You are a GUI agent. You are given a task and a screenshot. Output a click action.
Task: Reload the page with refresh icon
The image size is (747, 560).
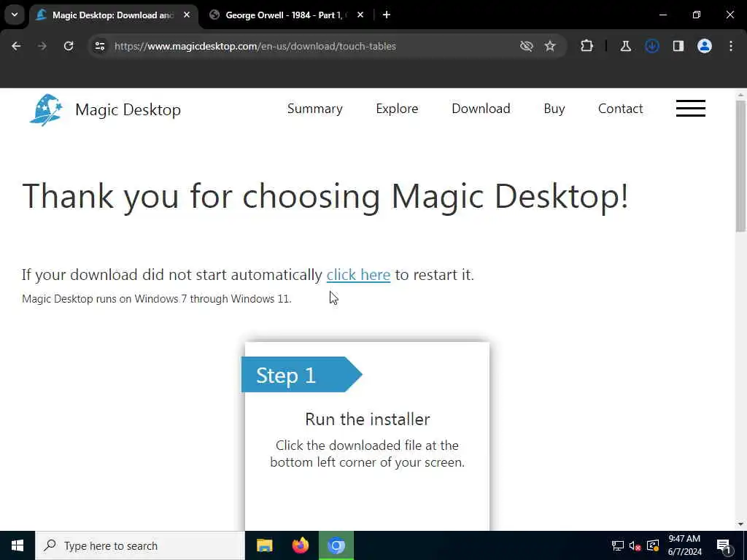69,46
